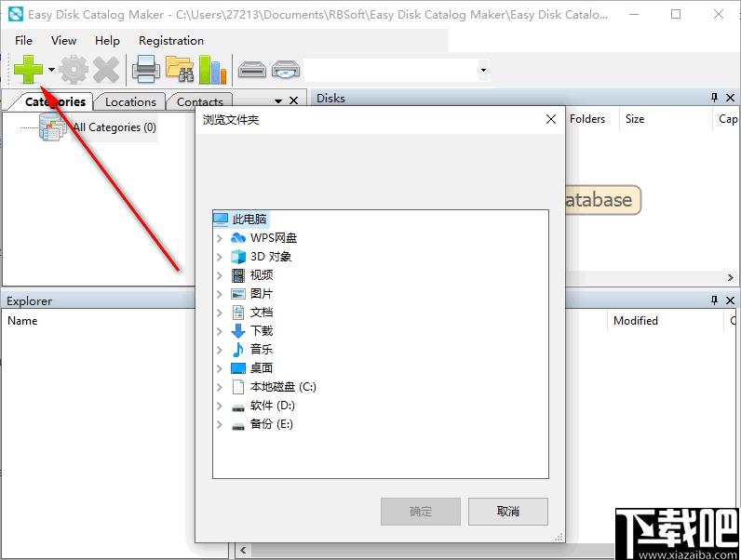Switch to the Contacts tab

(200, 101)
